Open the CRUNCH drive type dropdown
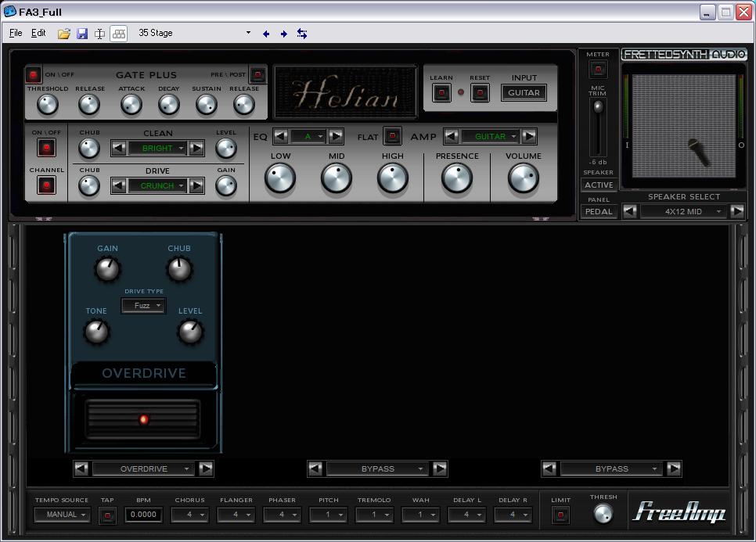 pyautogui.click(x=157, y=185)
